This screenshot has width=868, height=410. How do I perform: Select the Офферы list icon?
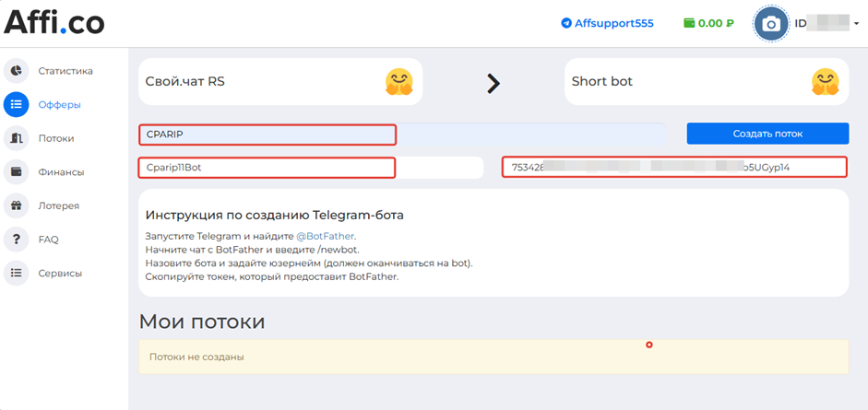click(x=16, y=104)
